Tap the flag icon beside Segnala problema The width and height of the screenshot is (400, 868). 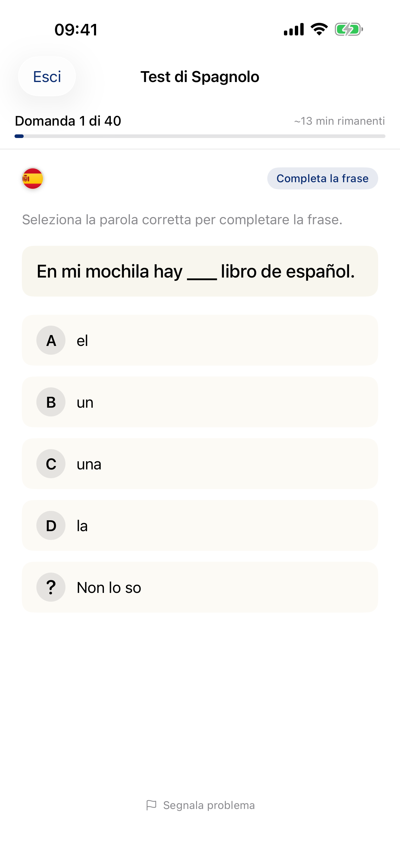152,805
